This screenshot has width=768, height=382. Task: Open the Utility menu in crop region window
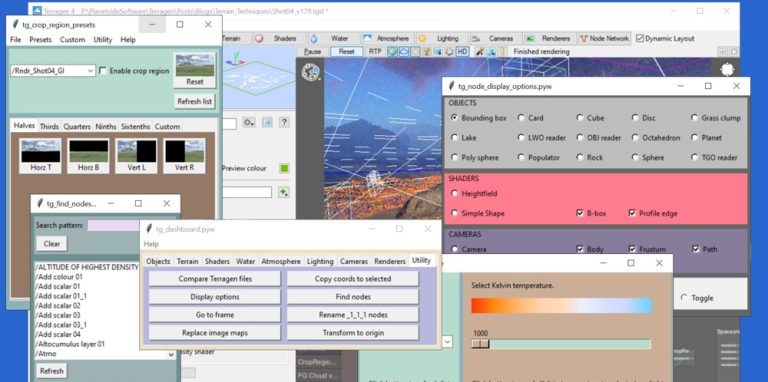point(103,40)
